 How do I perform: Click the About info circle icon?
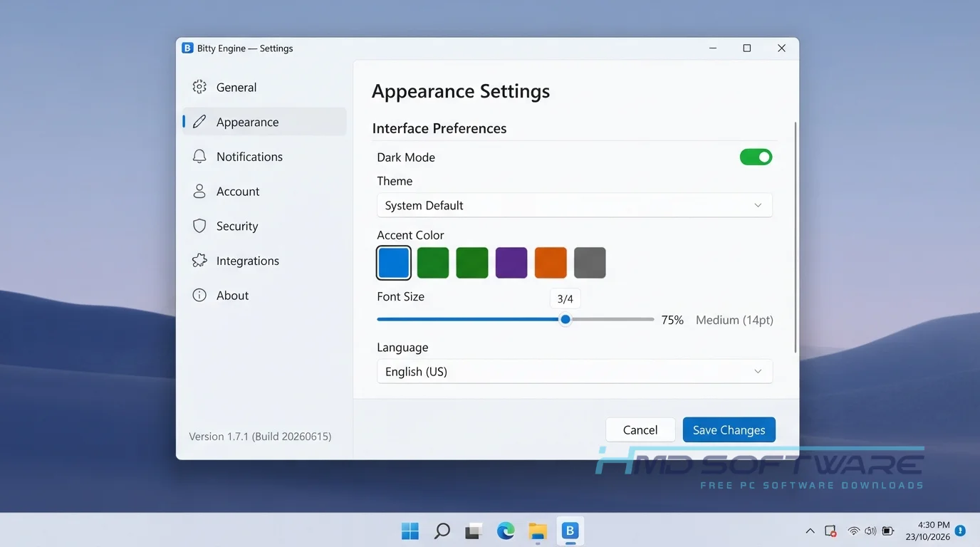[199, 296]
